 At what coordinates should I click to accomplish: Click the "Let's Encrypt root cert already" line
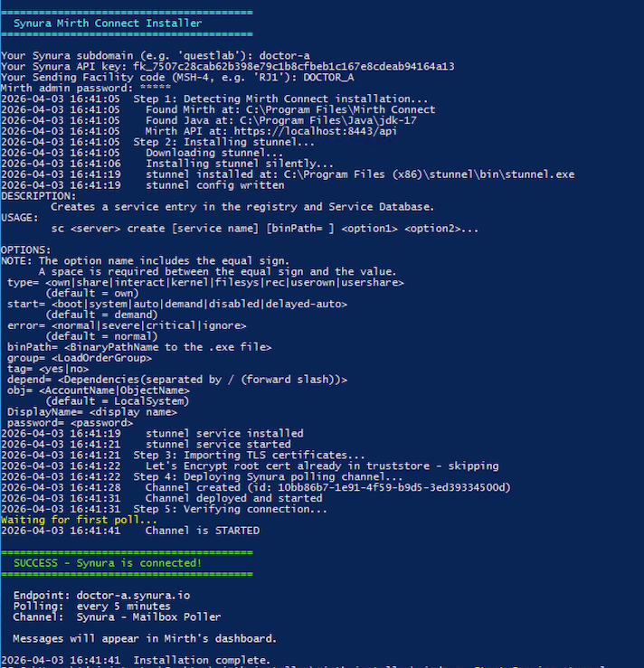322,466
